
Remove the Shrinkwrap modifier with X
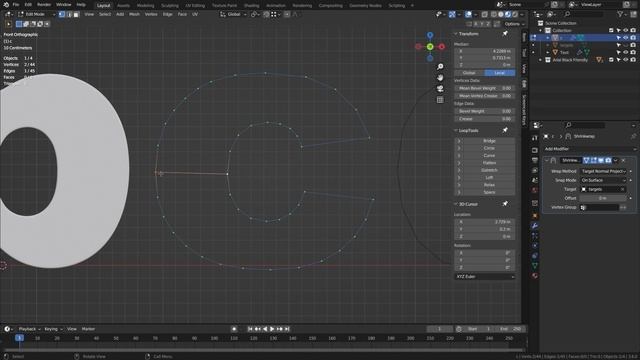click(623, 160)
